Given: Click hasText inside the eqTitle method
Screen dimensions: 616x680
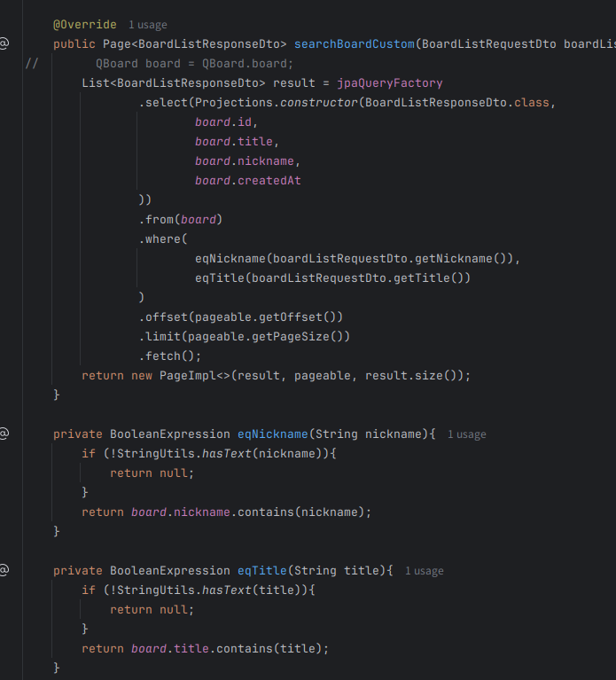Looking at the screenshot, I should click(x=222, y=590).
